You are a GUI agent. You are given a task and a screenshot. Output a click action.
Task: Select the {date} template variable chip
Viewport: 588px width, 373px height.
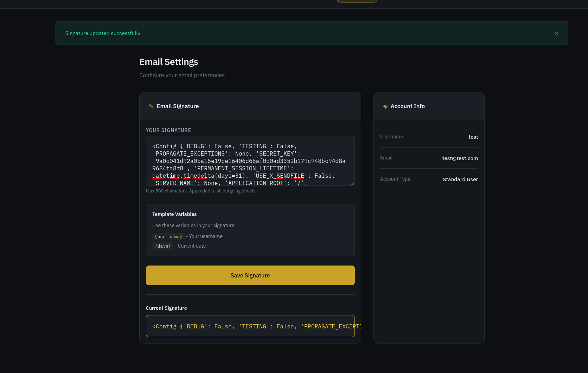point(163,246)
